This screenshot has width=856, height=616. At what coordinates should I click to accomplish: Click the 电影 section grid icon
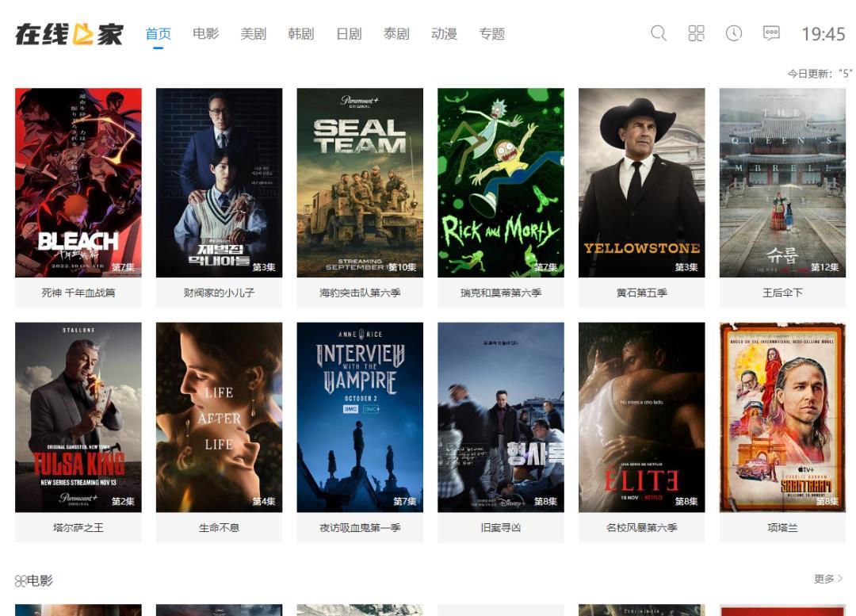[x=20, y=581]
